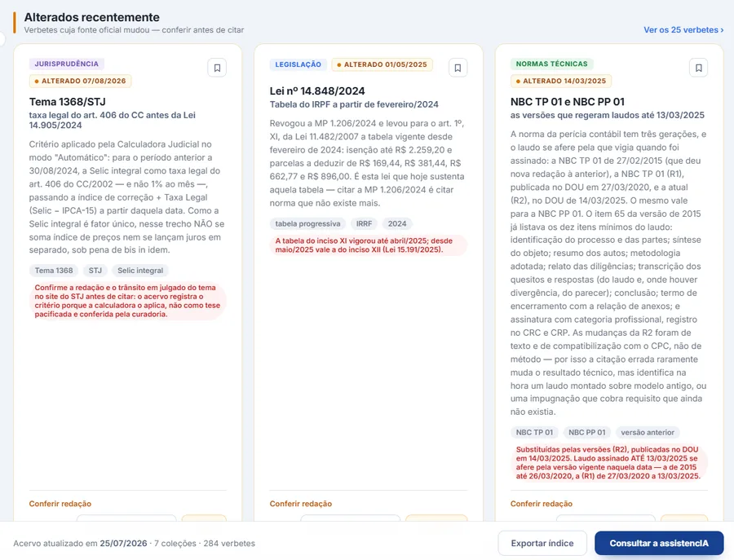The image size is (734, 560).
Task: Click 'Verbetes cuja fonte oficial mudou' subheading
Action: point(134,30)
